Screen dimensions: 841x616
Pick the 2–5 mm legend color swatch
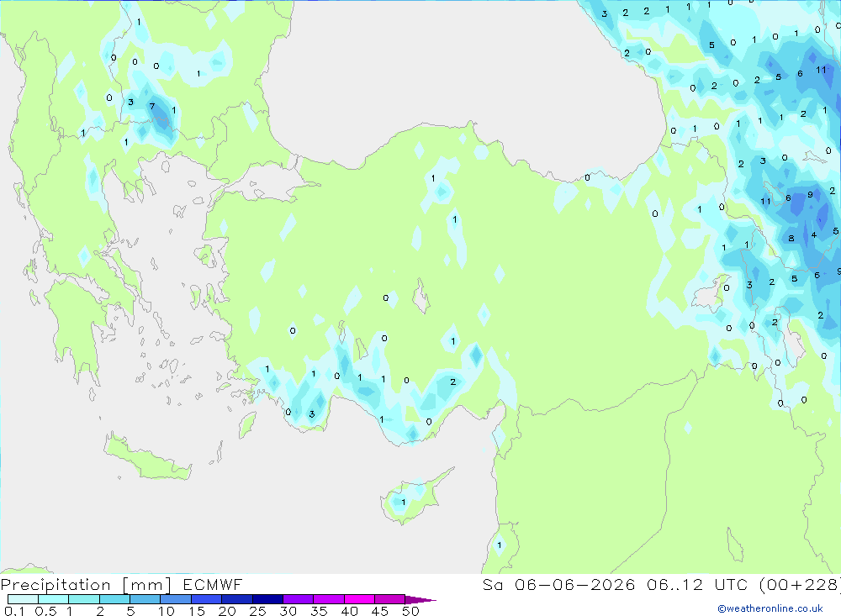[114, 599]
